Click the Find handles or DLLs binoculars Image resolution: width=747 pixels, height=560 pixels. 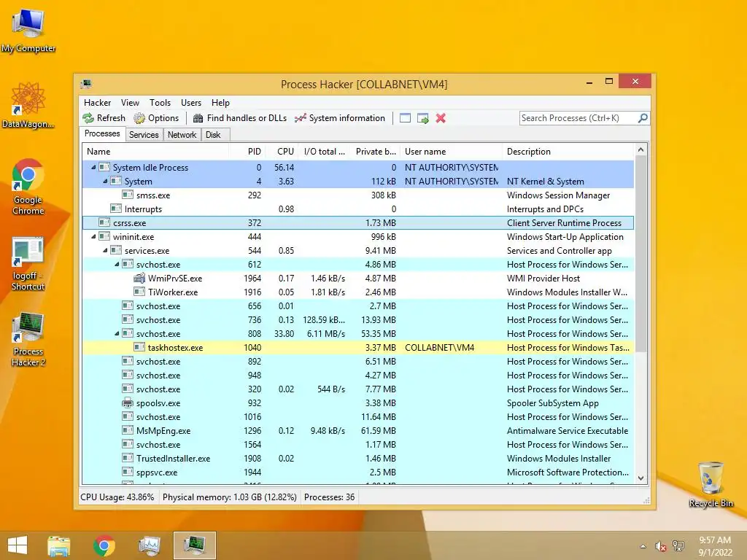[x=198, y=118]
